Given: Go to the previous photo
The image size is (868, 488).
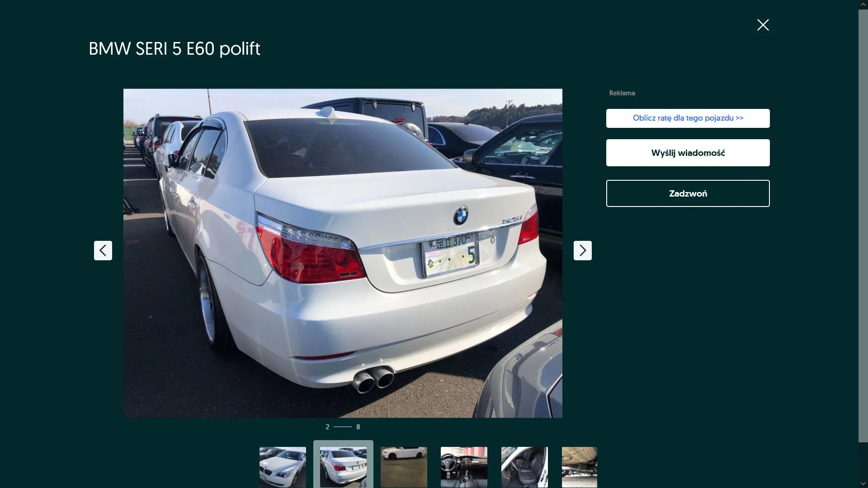Looking at the screenshot, I should 103,250.
